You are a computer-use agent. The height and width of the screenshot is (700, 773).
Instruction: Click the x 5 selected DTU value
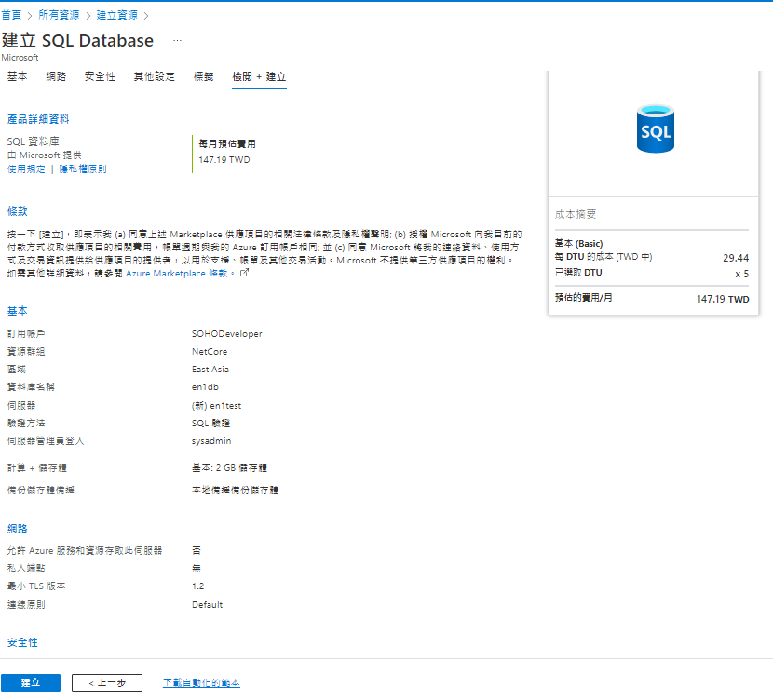742,274
